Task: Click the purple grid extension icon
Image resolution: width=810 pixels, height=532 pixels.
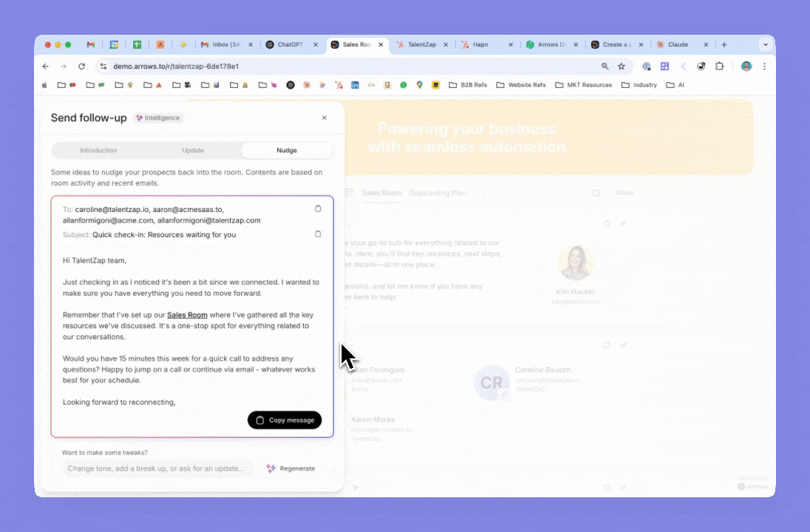Action: (x=665, y=66)
